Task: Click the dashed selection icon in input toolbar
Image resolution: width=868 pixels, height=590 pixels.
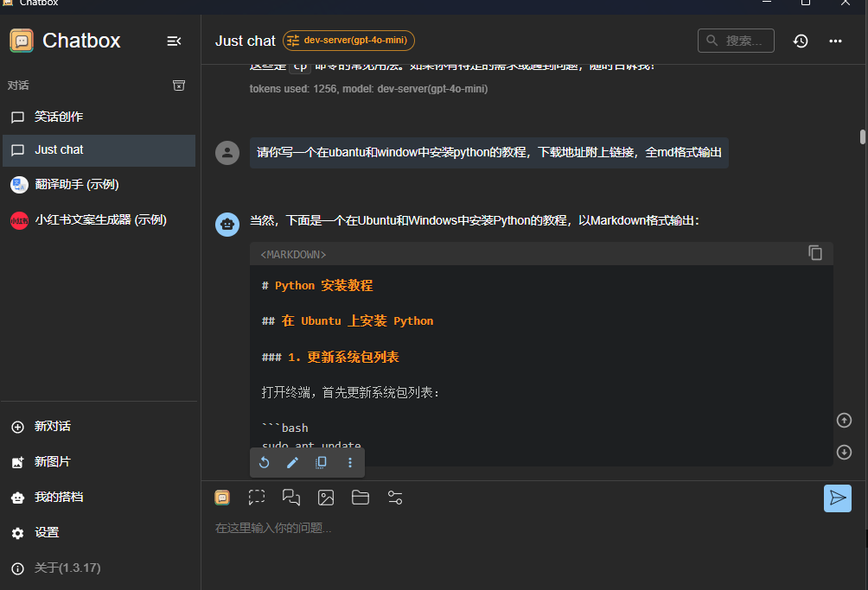Action: pyautogui.click(x=257, y=497)
